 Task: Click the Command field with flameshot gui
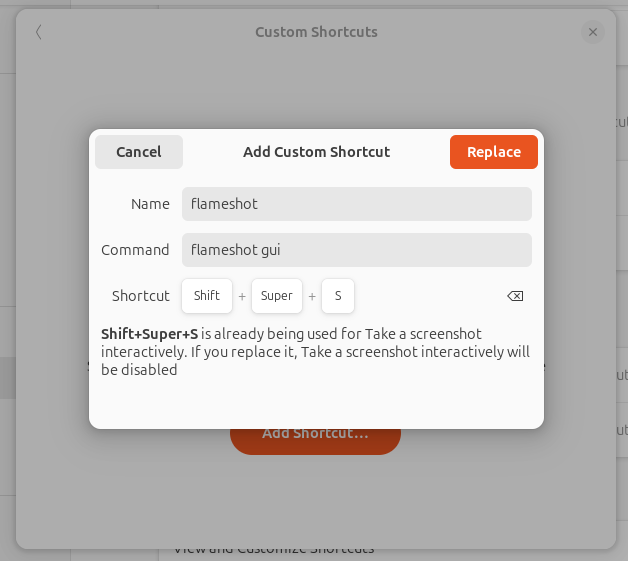pos(356,250)
